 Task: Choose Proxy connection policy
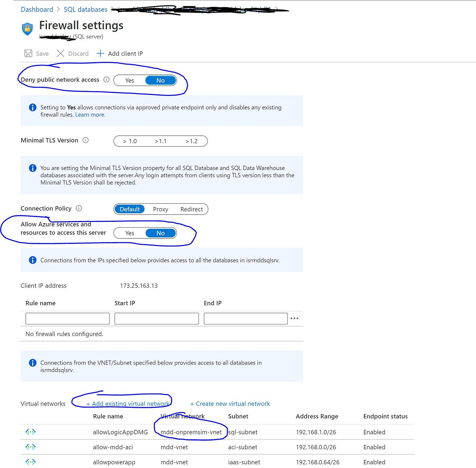click(x=160, y=209)
